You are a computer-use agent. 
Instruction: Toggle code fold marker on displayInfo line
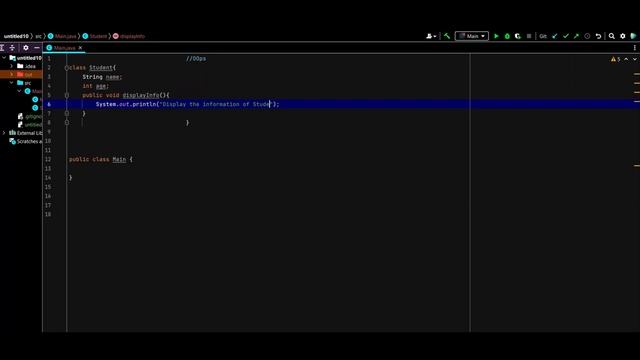[x=67, y=95]
